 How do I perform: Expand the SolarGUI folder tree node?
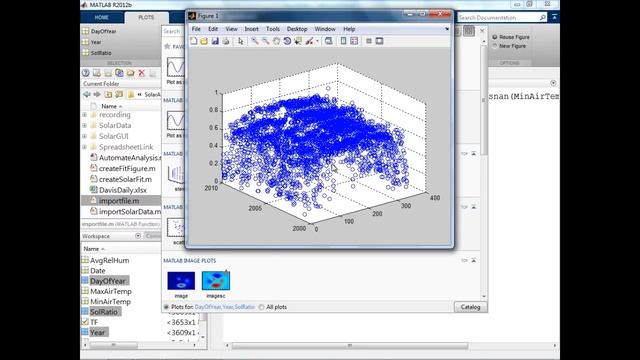point(84,136)
